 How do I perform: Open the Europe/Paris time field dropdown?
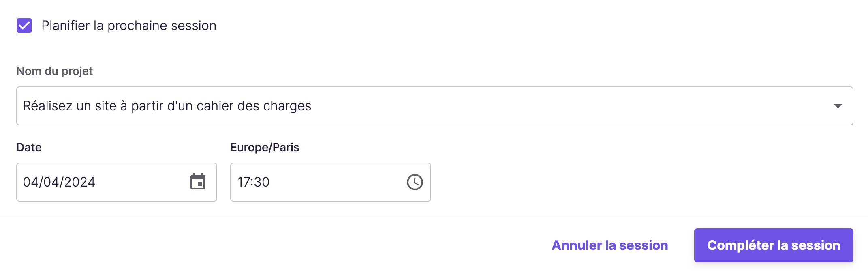click(330, 182)
